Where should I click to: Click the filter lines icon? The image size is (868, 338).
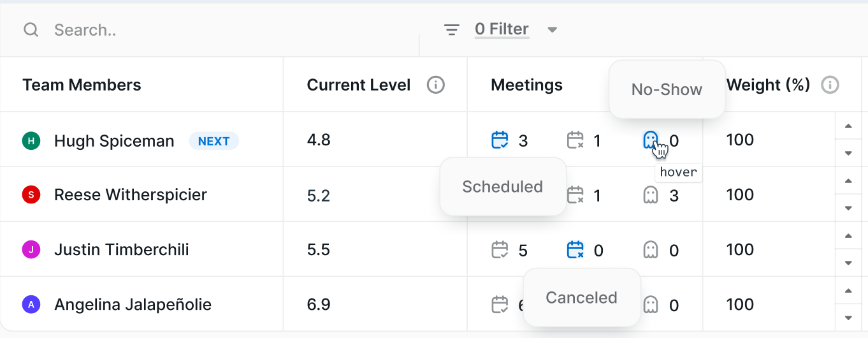(452, 30)
